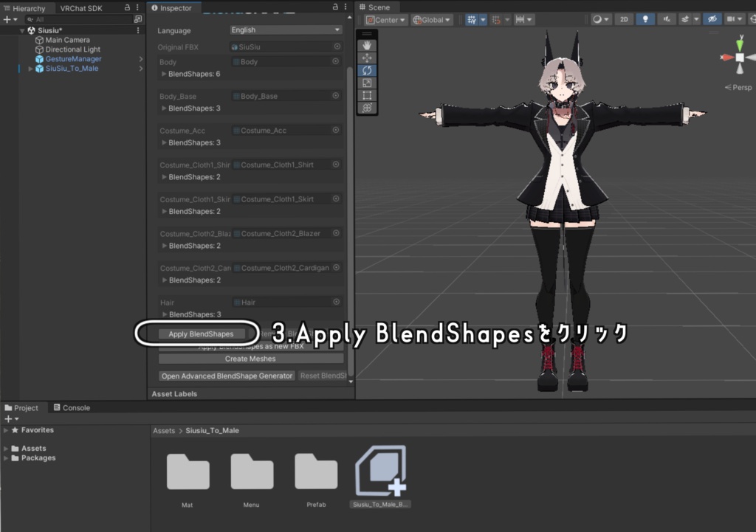Select the Rect transform tool
The image size is (756, 532).
(x=367, y=95)
